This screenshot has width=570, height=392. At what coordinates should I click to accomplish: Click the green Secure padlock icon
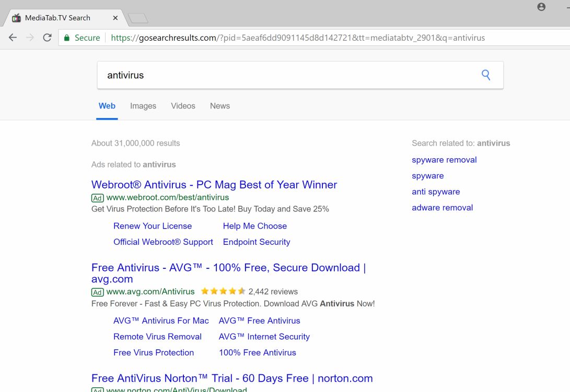(x=67, y=38)
